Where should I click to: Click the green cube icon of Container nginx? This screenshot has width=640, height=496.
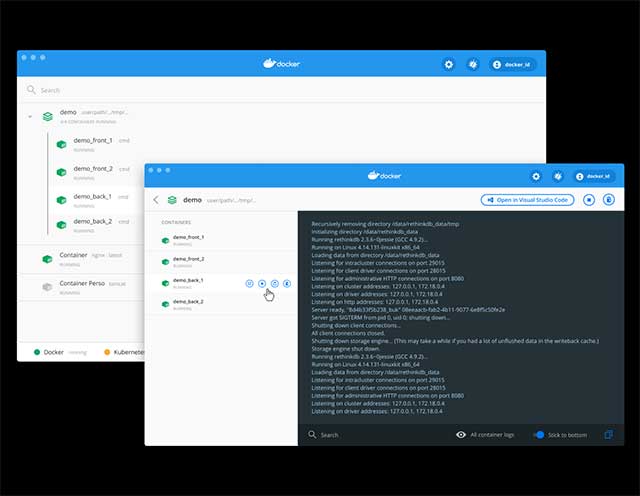click(47, 259)
